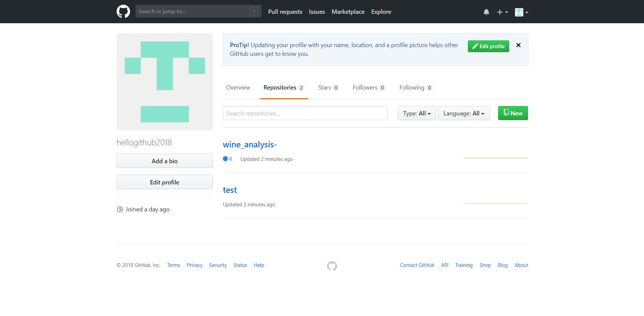Expand the Type: All dropdown
The image size is (644, 316).
tap(417, 113)
